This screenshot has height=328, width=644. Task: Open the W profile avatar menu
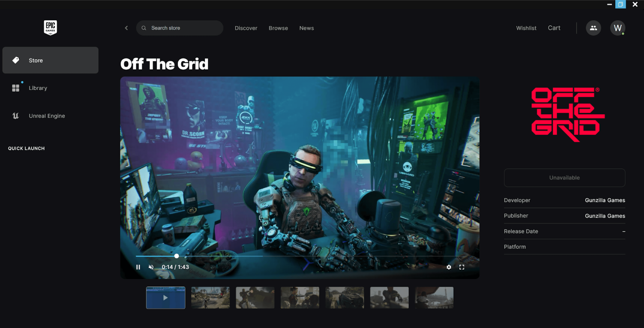[x=617, y=28]
